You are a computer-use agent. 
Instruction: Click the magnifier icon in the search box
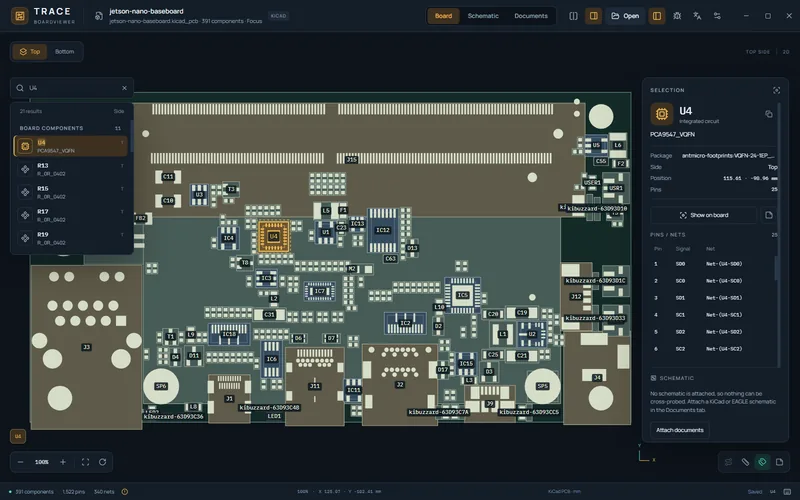20,88
